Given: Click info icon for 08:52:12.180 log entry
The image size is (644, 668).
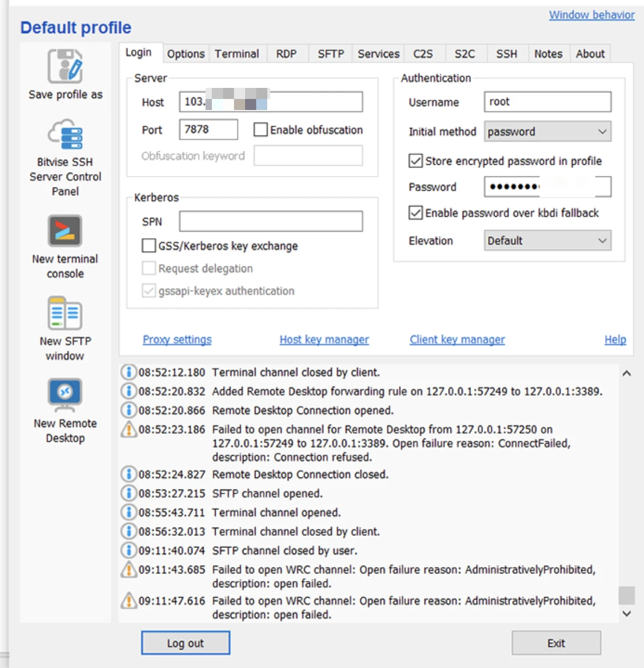Looking at the screenshot, I should pos(128,372).
